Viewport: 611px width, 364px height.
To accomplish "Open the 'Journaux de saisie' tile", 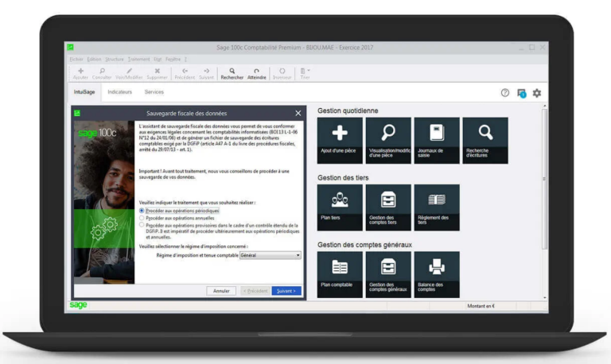I will point(437,141).
